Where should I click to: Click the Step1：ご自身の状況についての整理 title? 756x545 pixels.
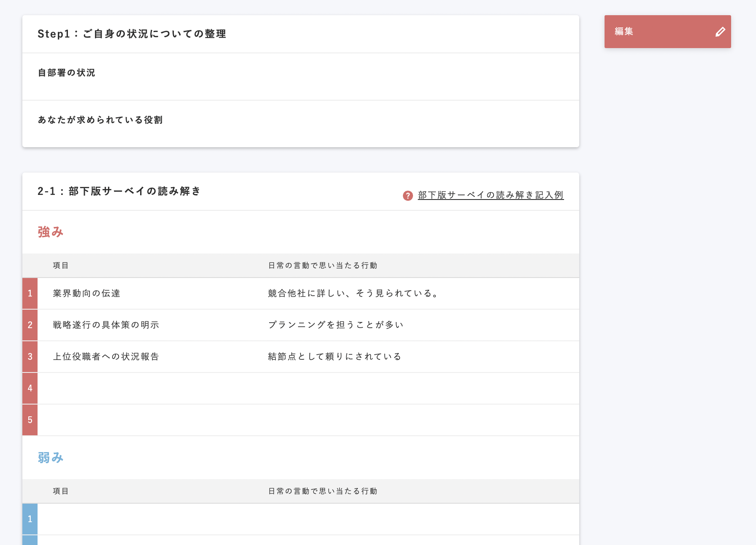click(132, 34)
